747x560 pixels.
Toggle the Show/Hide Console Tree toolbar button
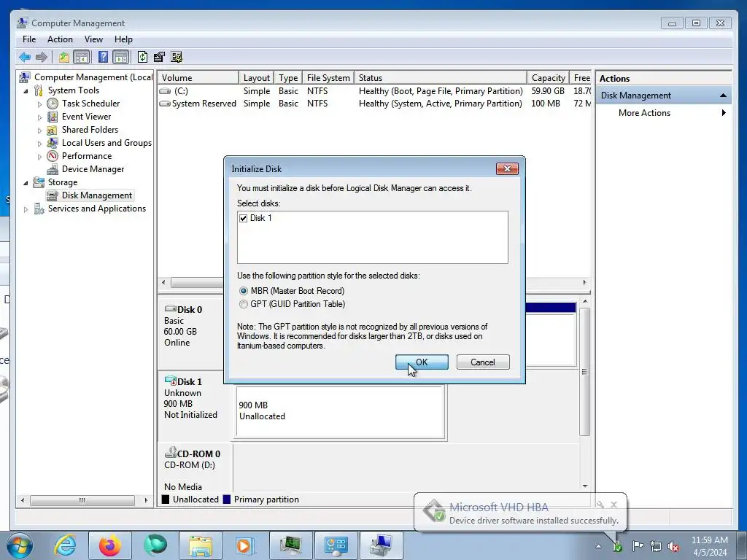click(82, 57)
